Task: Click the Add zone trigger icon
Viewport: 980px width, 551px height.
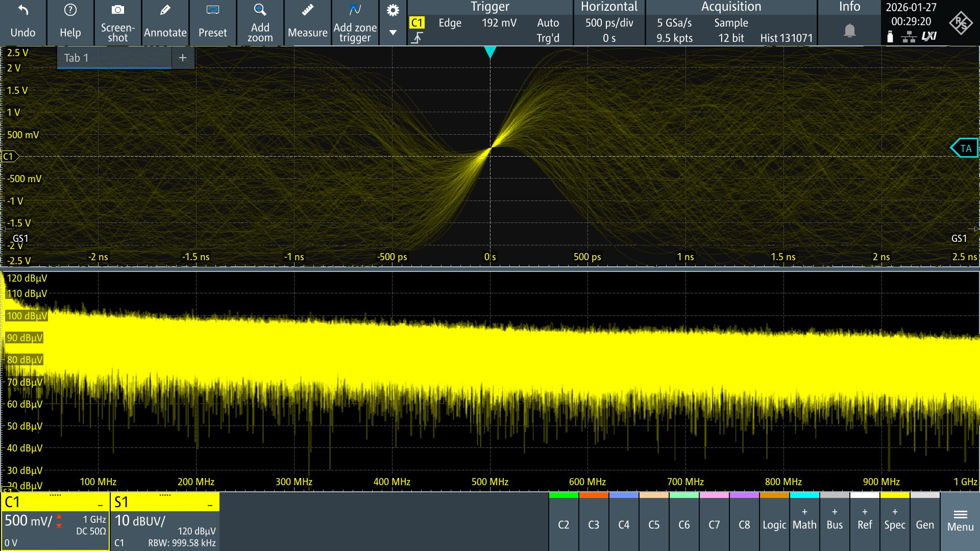Action: click(x=355, y=10)
